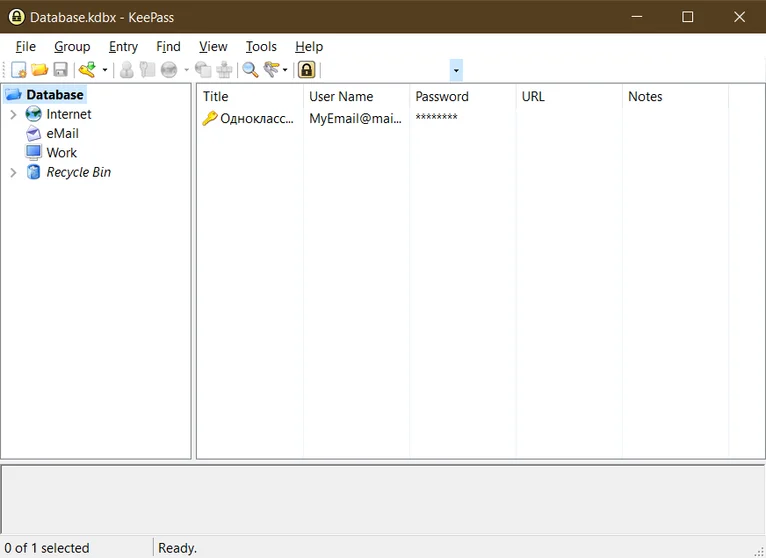
Task: Click the Copy Password toolbar icon
Action: coord(148,70)
